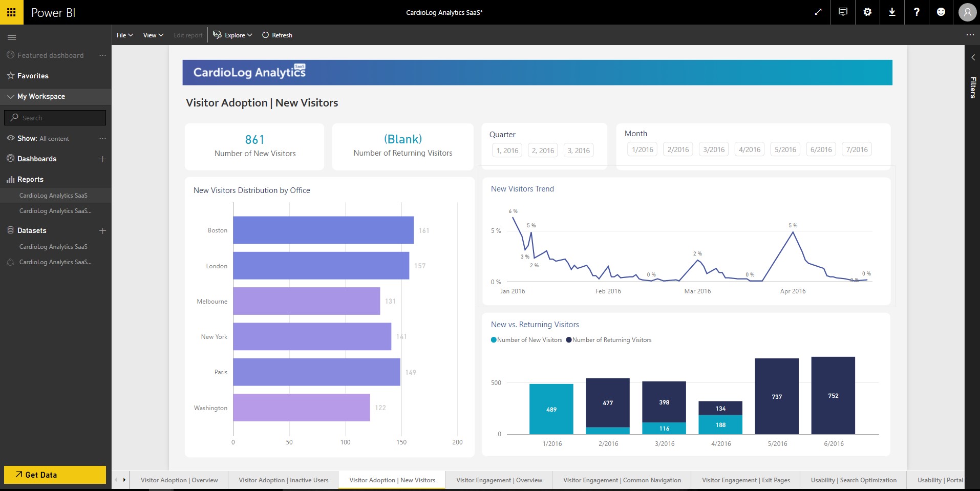Screen dimensions: 980x491
Task: Open Visitor Engagement | Overview tab
Action: pyautogui.click(x=499, y=480)
